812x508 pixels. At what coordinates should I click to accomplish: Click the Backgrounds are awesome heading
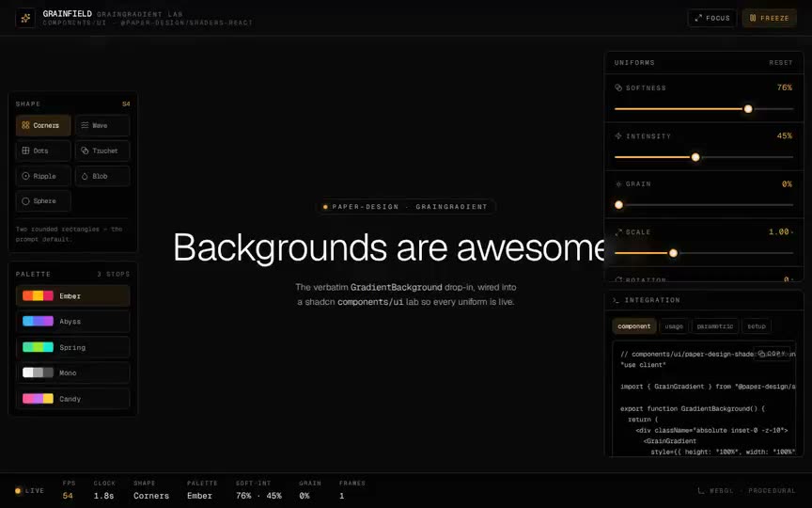pos(388,247)
